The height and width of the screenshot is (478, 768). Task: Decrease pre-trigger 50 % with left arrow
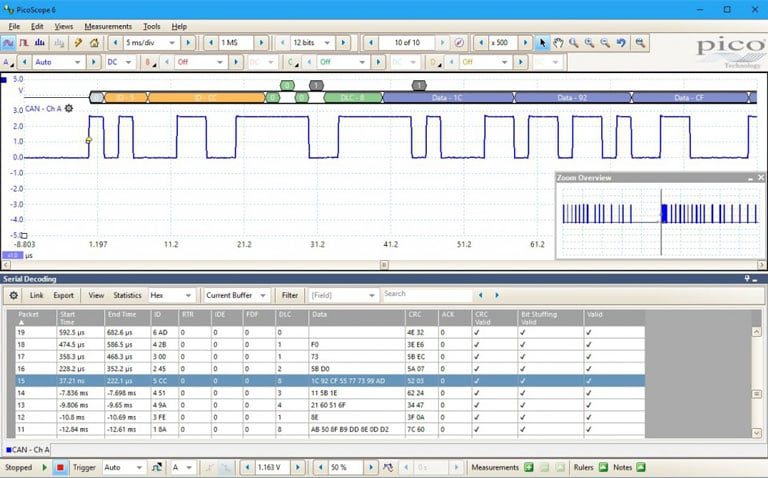[320, 468]
